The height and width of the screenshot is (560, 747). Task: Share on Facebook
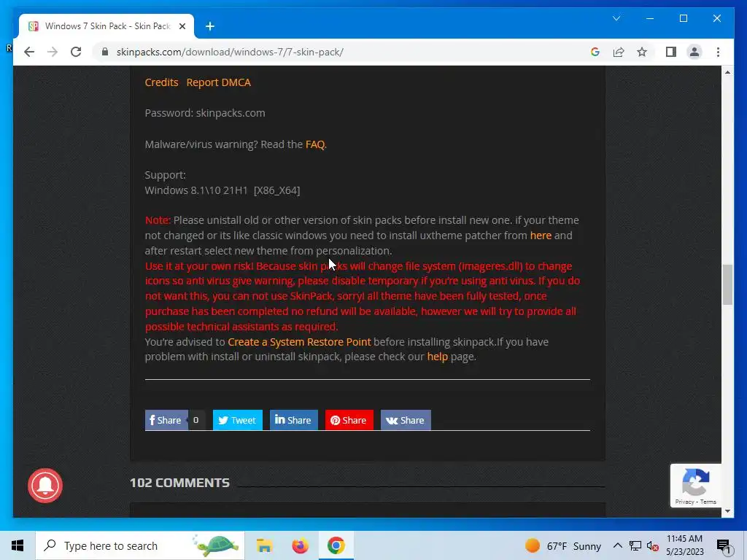pyautogui.click(x=166, y=420)
